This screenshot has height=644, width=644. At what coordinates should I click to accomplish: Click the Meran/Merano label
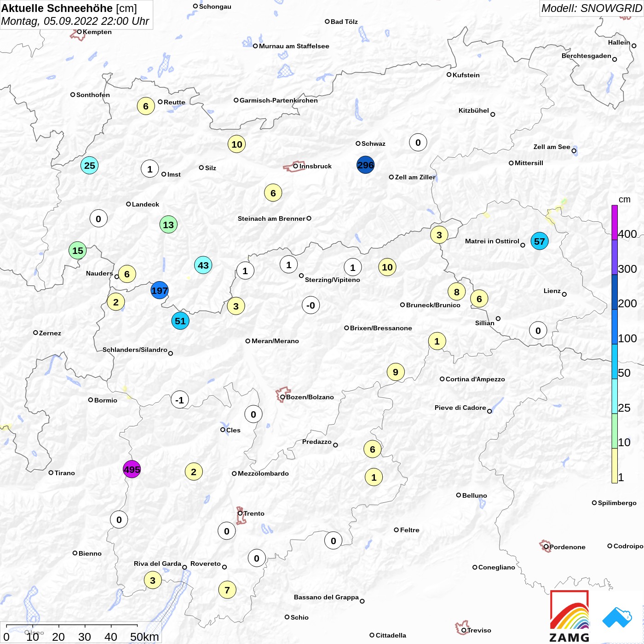coord(275,341)
